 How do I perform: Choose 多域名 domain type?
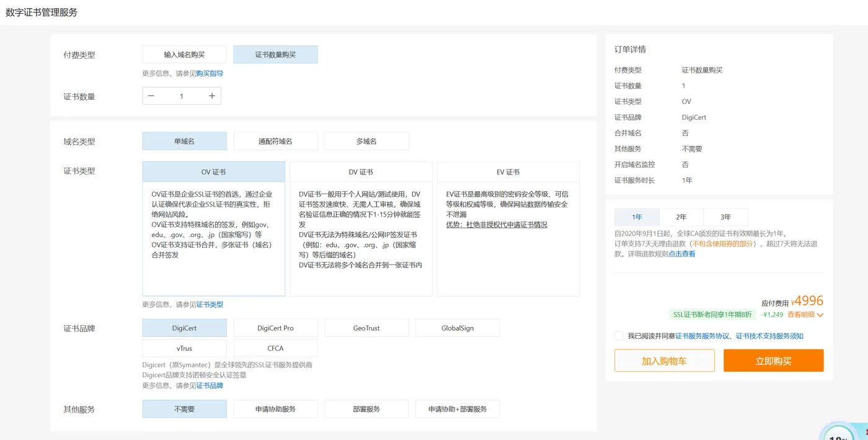click(x=366, y=141)
